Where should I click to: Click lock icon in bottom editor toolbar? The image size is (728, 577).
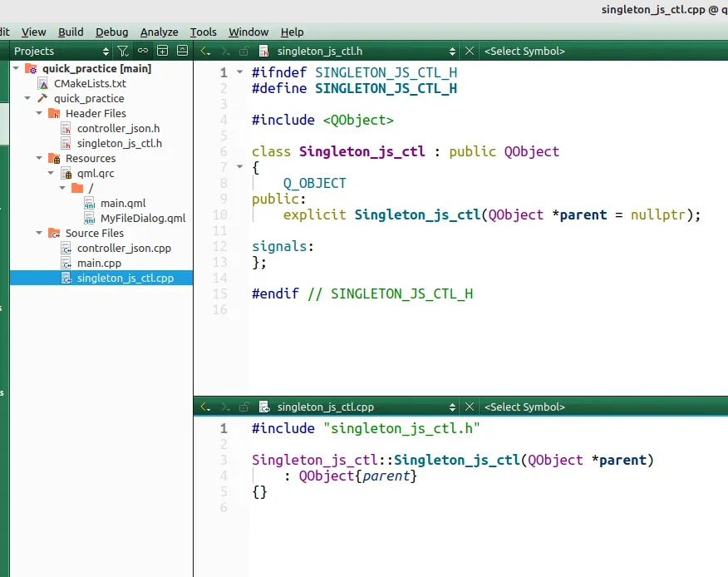(243, 407)
